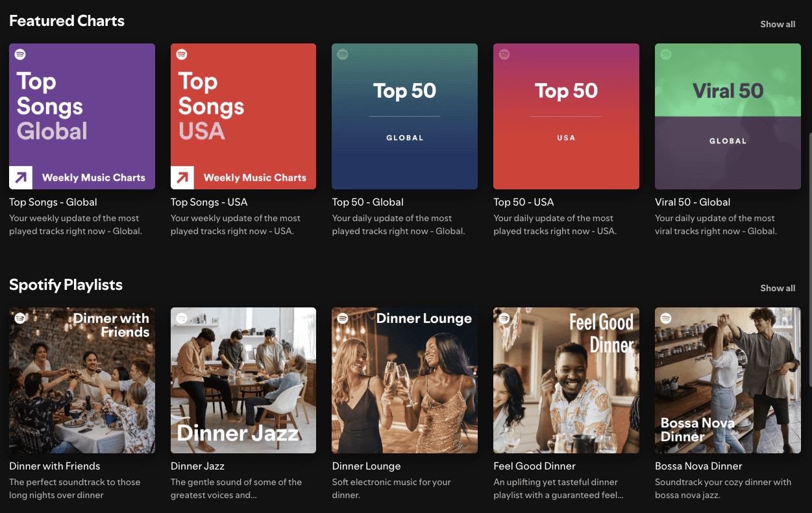Show all Spotify Playlists
The height and width of the screenshot is (513, 812).
click(x=778, y=288)
